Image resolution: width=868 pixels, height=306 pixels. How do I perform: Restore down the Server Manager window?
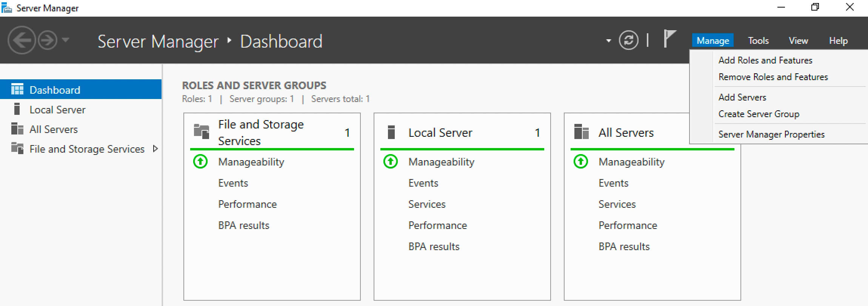[x=815, y=7]
